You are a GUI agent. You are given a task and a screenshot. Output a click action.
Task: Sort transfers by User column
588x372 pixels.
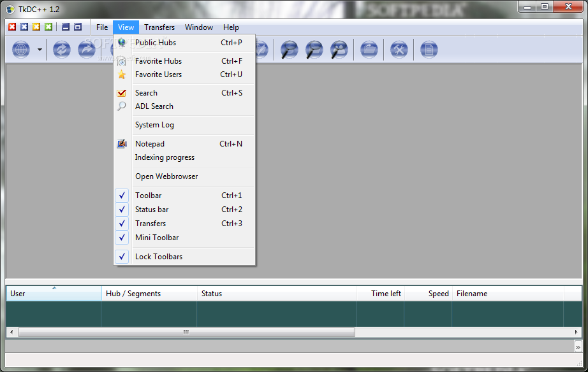54,294
